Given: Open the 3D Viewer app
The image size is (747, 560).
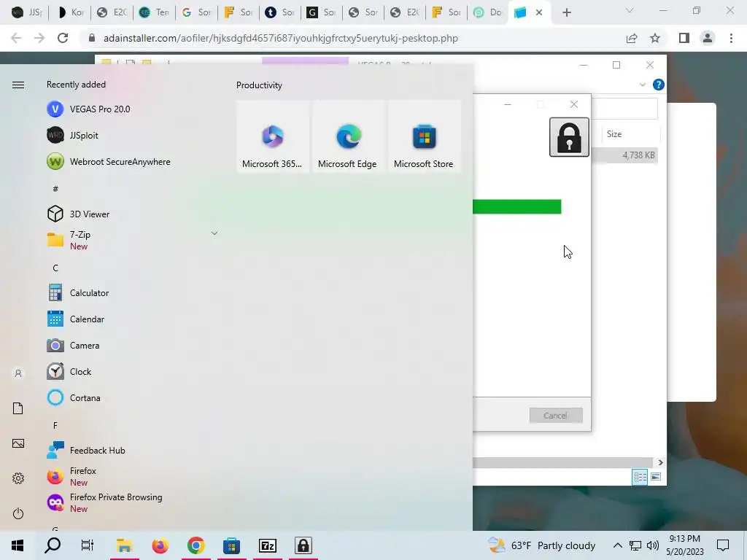Looking at the screenshot, I should (x=78, y=214).
